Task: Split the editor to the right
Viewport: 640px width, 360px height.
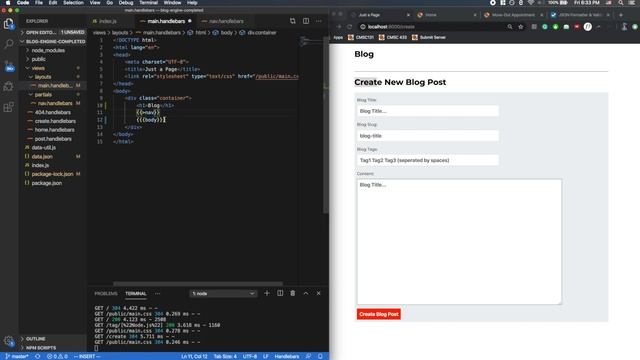Action: (306, 21)
